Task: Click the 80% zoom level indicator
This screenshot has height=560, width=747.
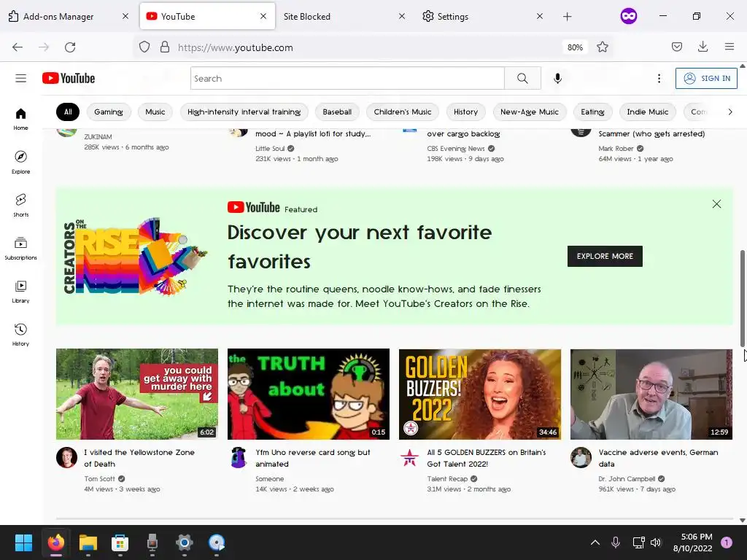Action: [x=575, y=47]
